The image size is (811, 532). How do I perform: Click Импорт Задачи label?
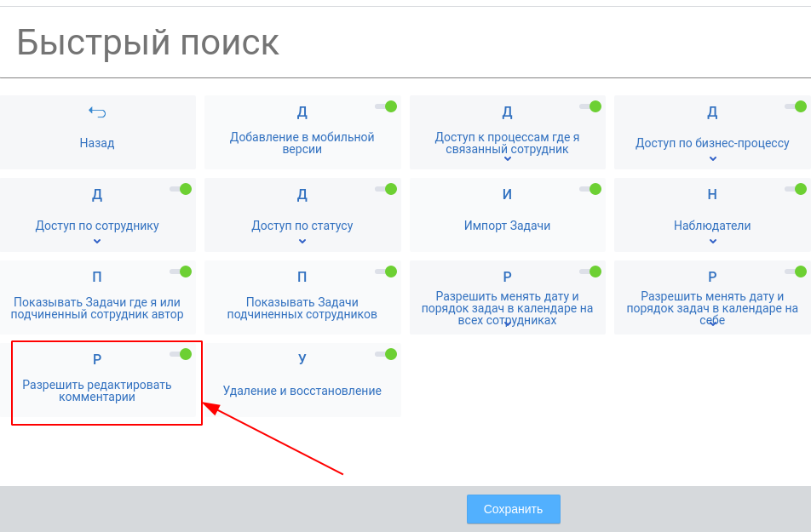pos(508,226)
